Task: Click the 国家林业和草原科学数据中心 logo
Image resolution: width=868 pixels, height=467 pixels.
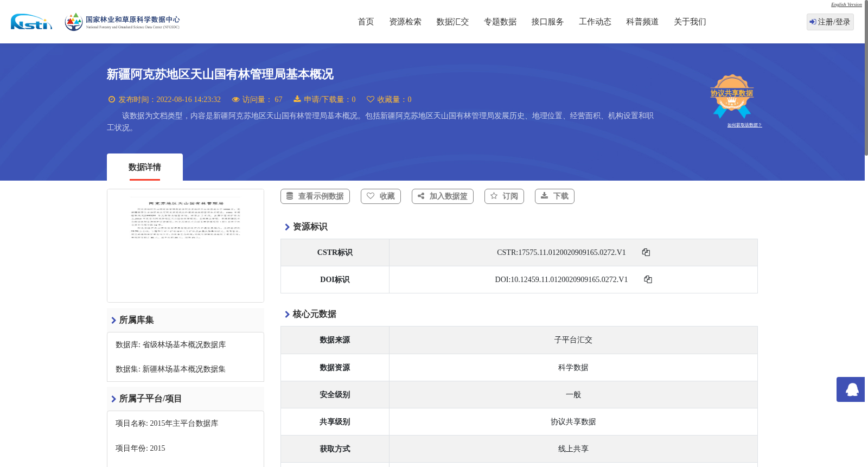Action: [122, 22]
